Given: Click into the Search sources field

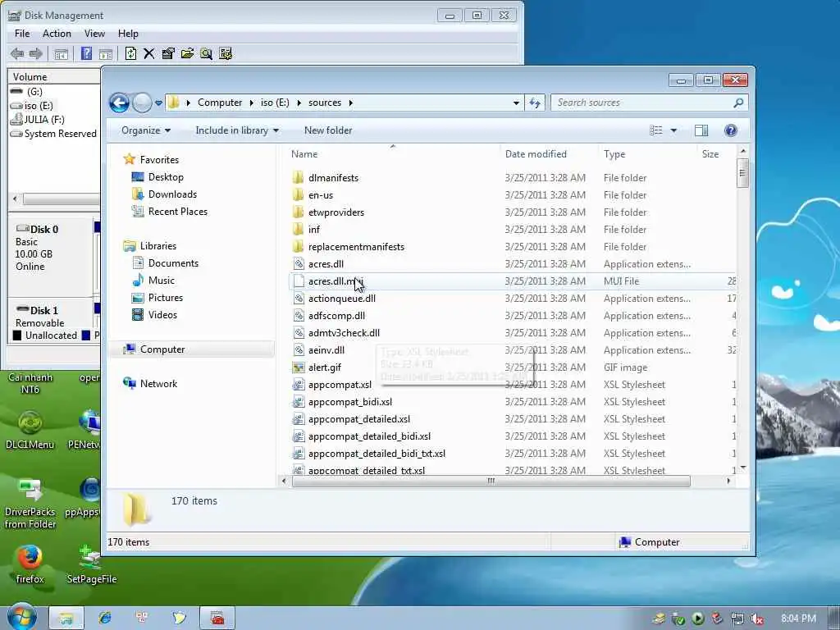Looking at the screenshot, I should (642, 103).
